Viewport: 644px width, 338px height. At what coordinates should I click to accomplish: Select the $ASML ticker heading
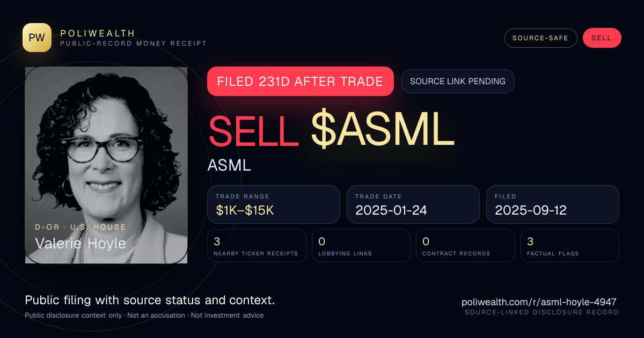click(383, 130)
